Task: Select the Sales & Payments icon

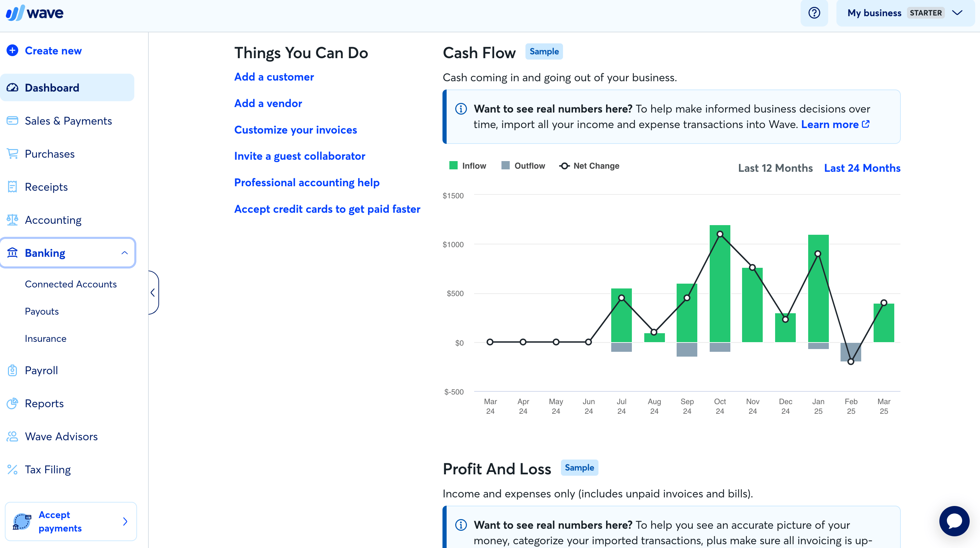Action: tap(12, 120)
